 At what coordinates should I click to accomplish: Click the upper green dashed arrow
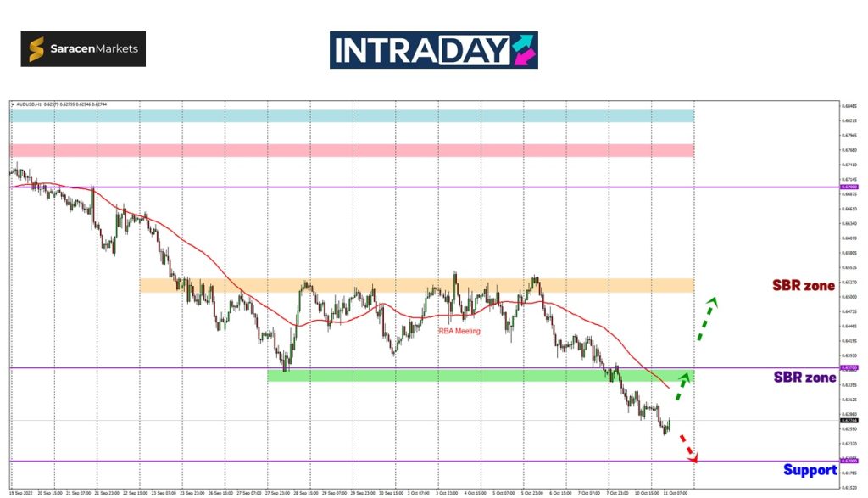pyautogui.click(x=707, y=318)
